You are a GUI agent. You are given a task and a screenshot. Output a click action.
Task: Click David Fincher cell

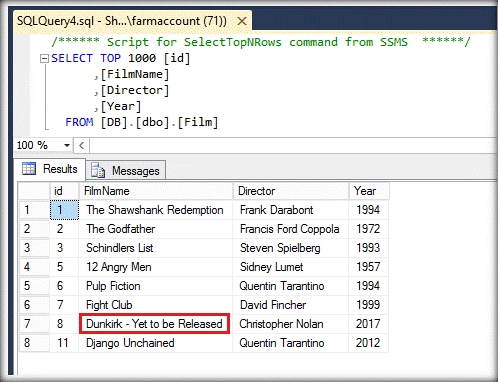(291, 305)
